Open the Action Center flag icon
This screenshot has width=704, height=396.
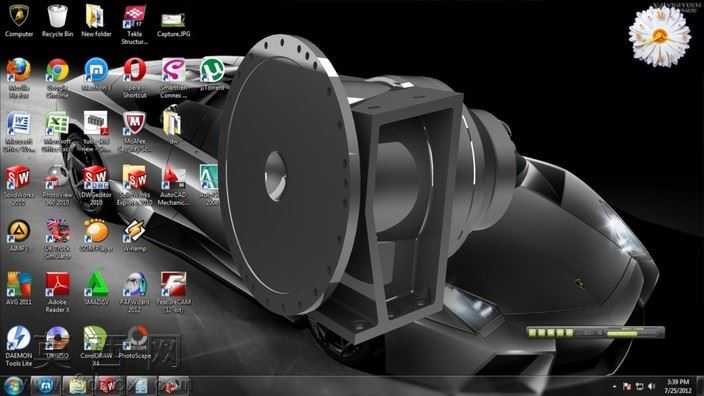tap(627, 387)
